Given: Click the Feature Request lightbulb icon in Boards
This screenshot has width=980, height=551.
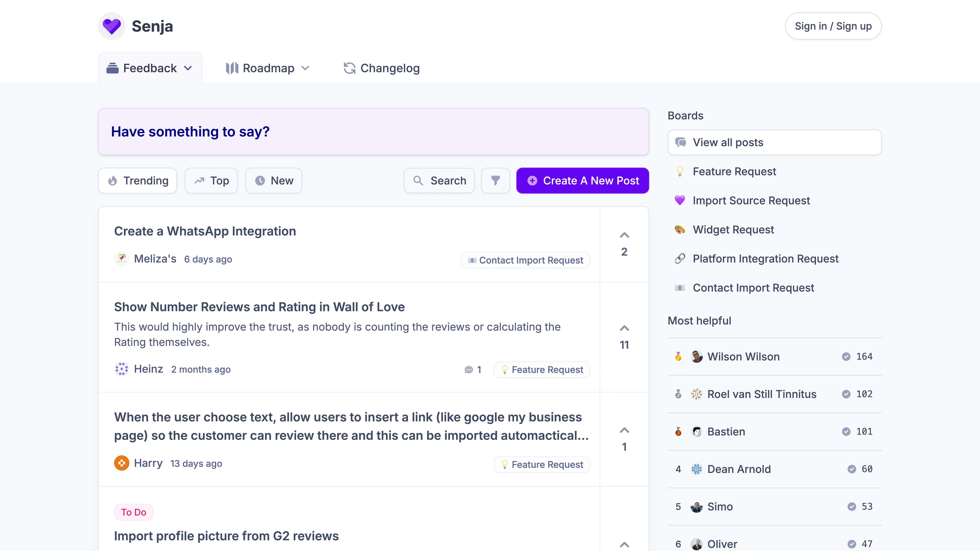Looking at the screenshot, I should pyautogui.click(x=680, y=172).
